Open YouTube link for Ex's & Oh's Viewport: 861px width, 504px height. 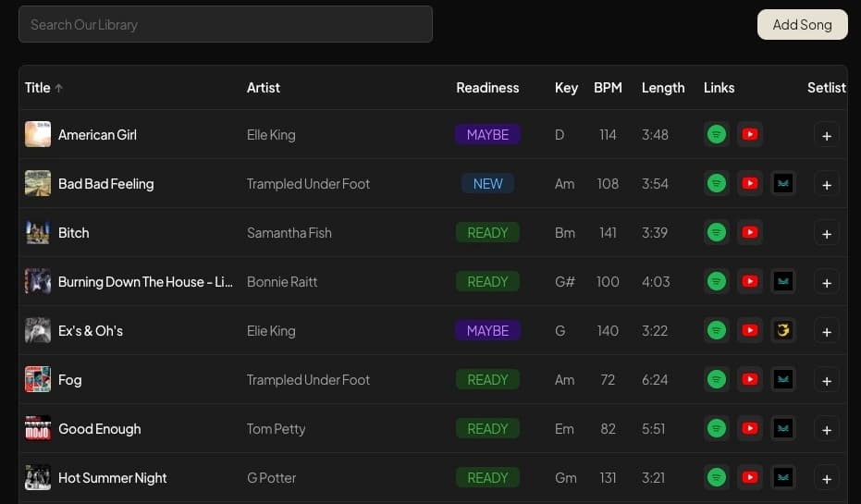(x=749, y=330)
